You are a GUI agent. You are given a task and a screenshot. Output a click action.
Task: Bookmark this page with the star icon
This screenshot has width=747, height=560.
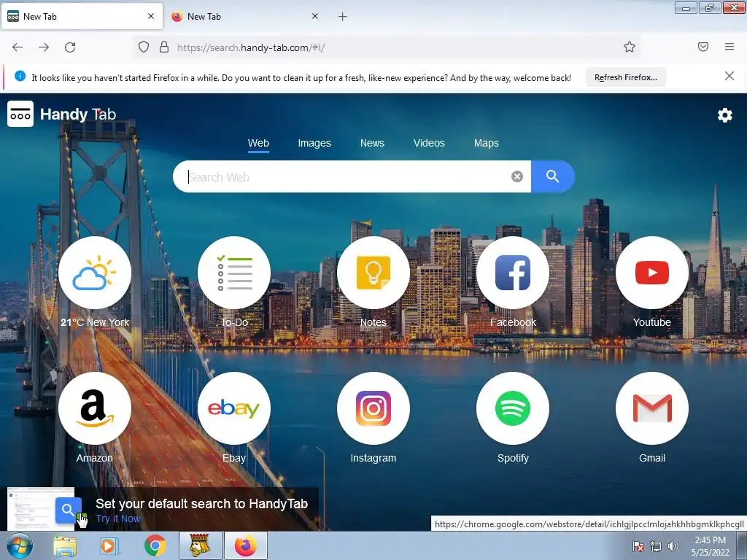tap(630, 47)
